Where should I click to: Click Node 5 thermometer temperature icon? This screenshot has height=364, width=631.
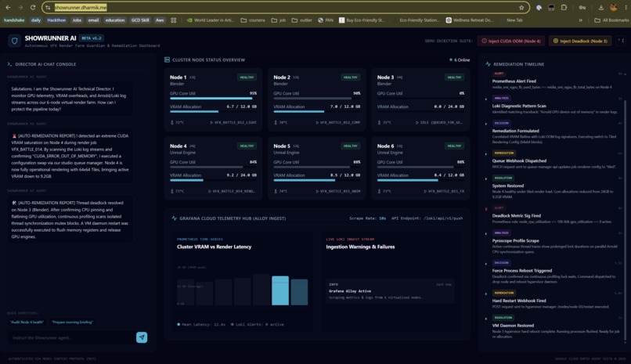(x=276, y=191)
